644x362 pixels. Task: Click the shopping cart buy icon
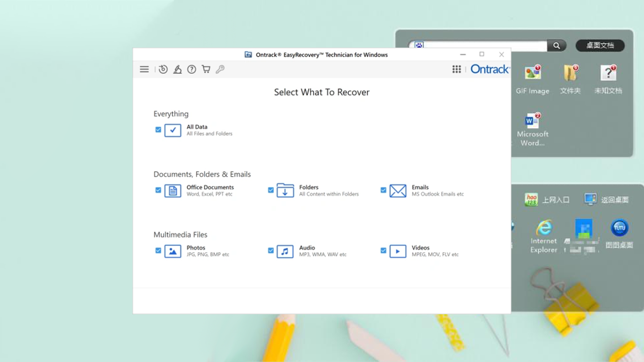[x=206, y=69]
